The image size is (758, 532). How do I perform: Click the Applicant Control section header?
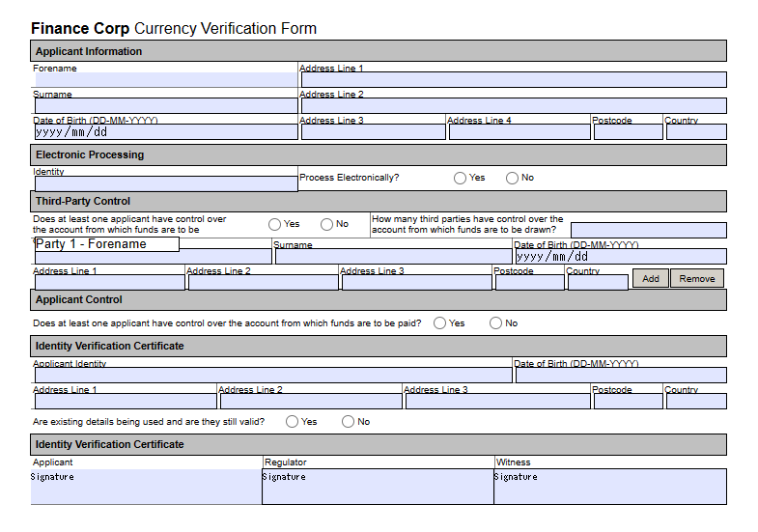[379, 299]
